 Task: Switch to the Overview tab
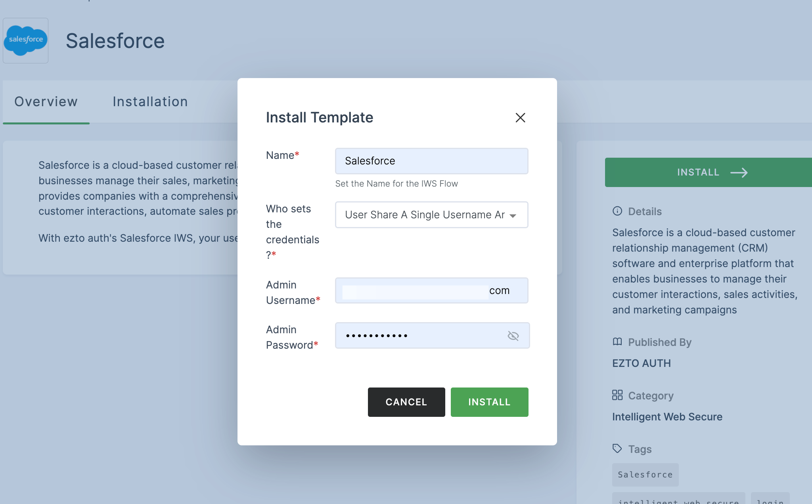(x=46, y=102)
